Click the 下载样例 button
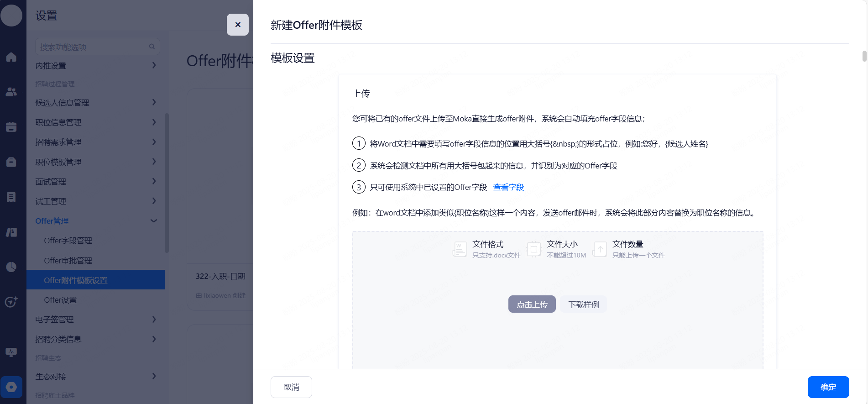Screen dimensions: 868x404 coord(583,304)
